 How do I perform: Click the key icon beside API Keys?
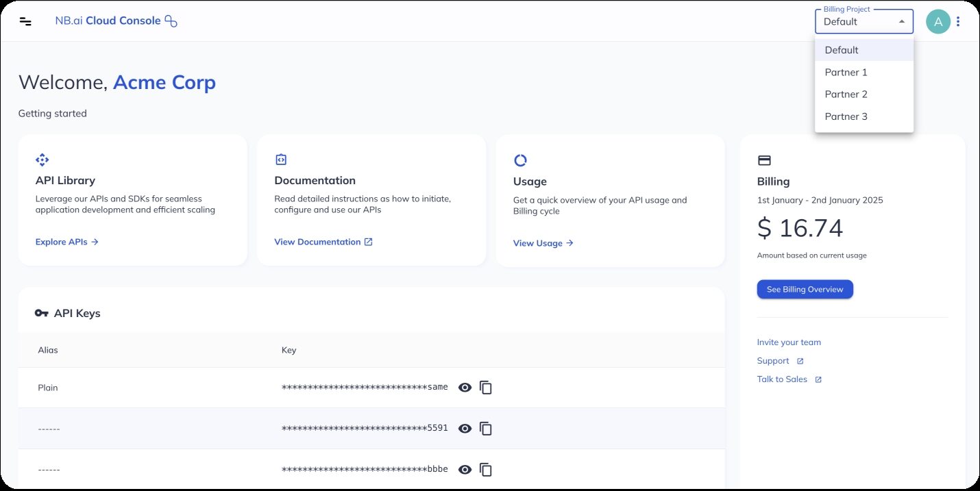[x=41, y=313]
